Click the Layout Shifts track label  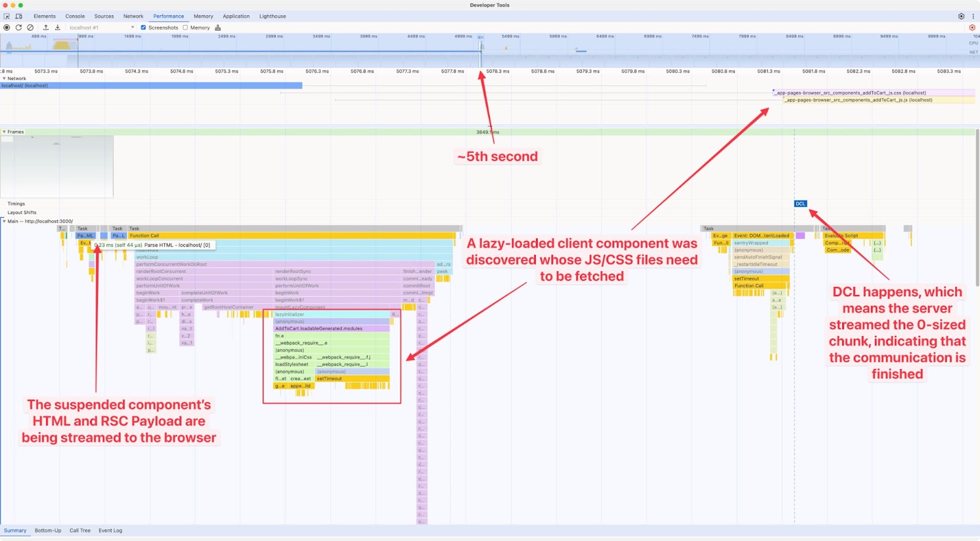22,212
